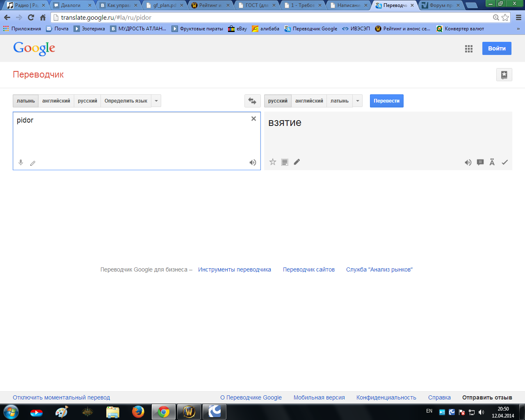
Task: Expand target language dropdown list
Action: click(x=358, y=101)
